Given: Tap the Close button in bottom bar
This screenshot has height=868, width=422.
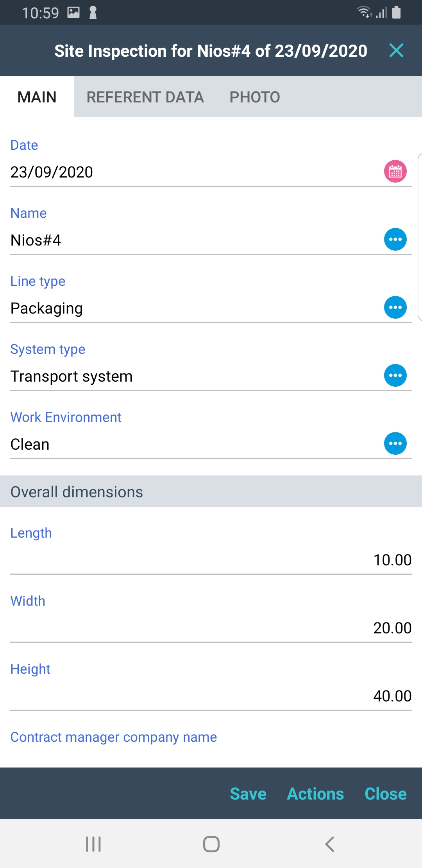Looking at the screenshot, I should 385,794.
